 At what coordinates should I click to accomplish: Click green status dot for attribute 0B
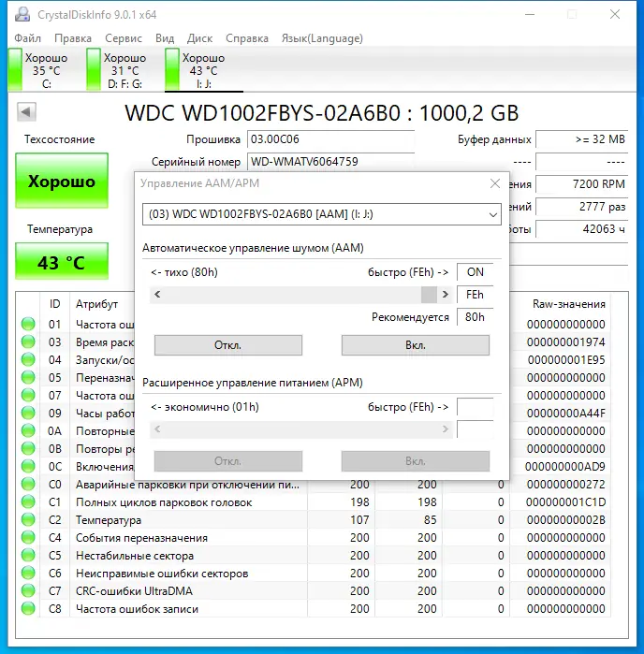coord(28,448)
